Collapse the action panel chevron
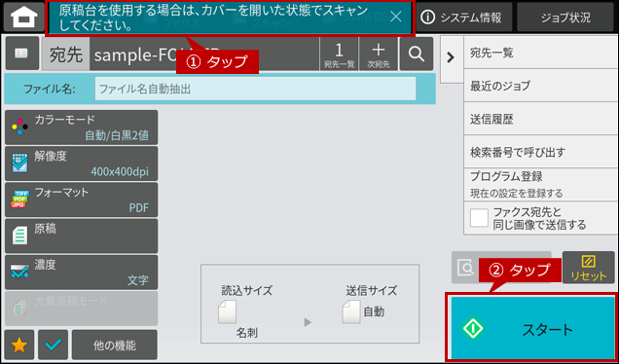The image size is (619, 364). [452, 58]
